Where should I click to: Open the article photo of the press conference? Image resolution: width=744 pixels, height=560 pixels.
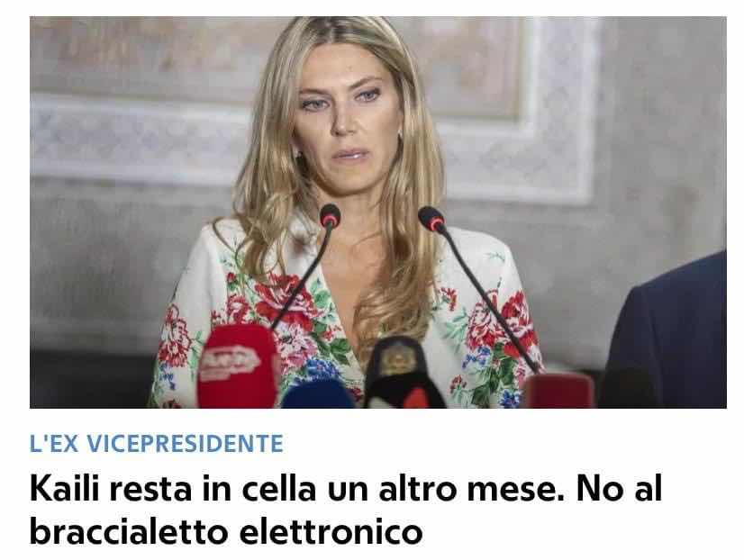[x=378, y=212]
